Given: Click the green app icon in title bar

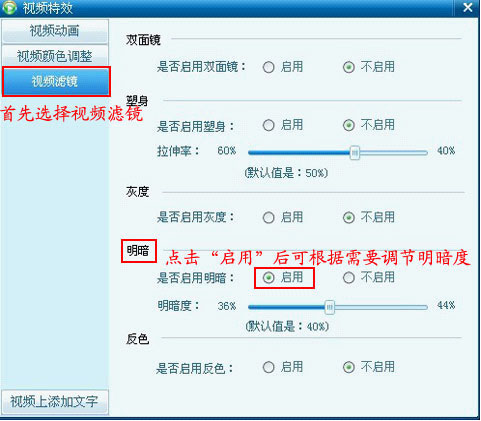Looking at the screenshot, I should pos(9,7).
